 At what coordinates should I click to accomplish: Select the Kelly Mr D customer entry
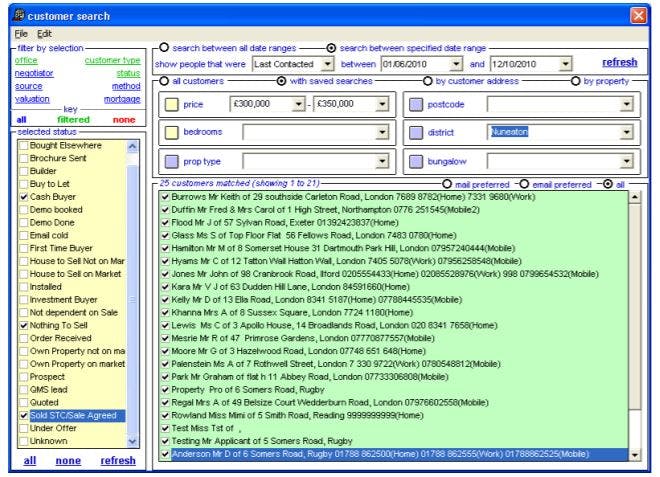point(317,300)
